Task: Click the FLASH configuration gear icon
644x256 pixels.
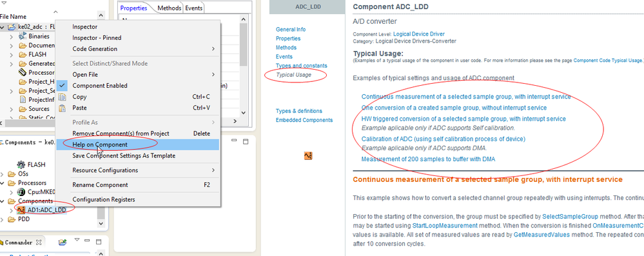Action: 21,164
